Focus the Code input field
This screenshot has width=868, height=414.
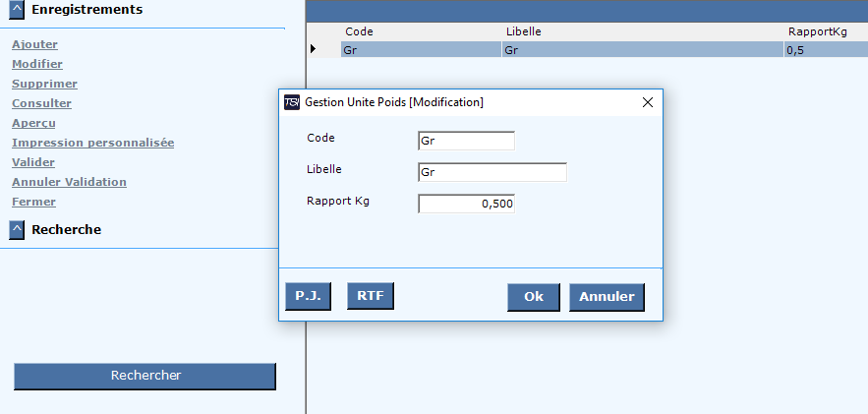click(x=466, y=141)
